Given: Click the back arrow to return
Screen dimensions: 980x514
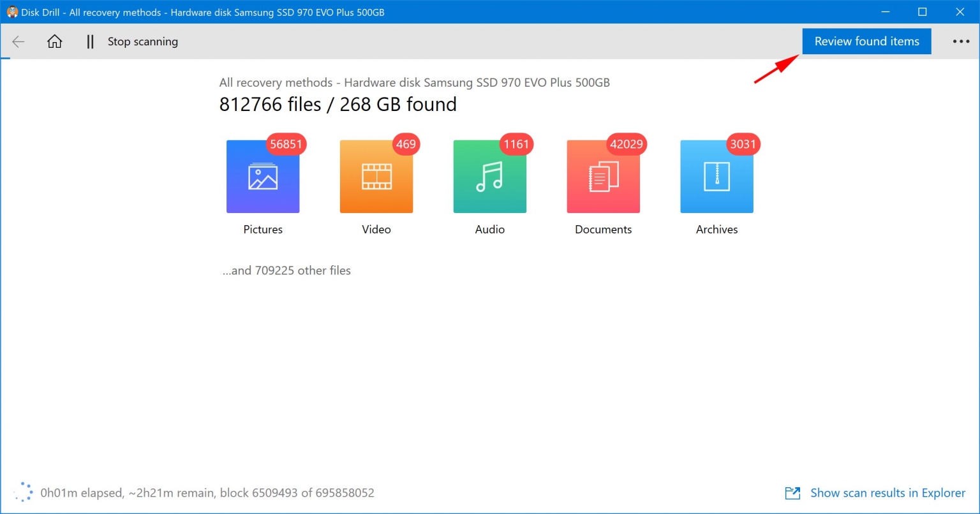Looking at the screenshot, I should [x=17, y=41].
